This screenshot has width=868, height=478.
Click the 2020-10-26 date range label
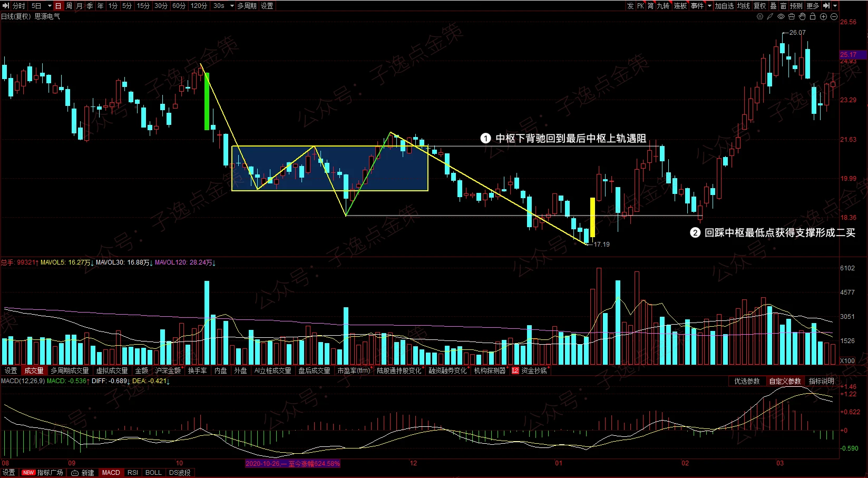pos(292,464)
